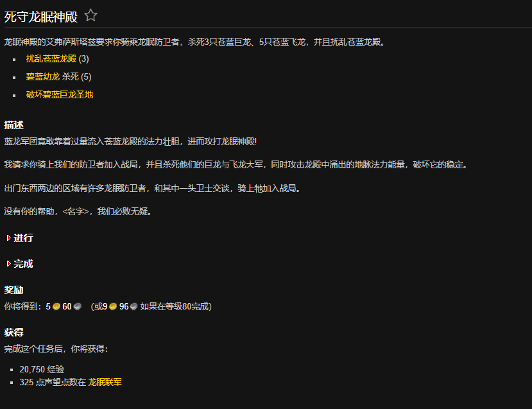
Task: Click the disclosure triangle beside 进行
Action: coord(8,238)
